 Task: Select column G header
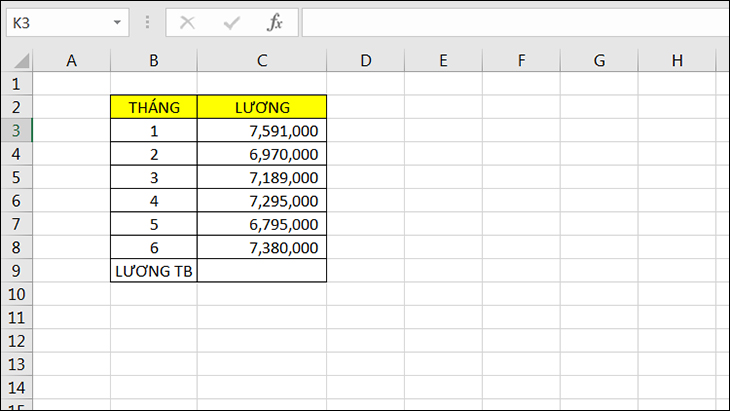pos(599,61)
